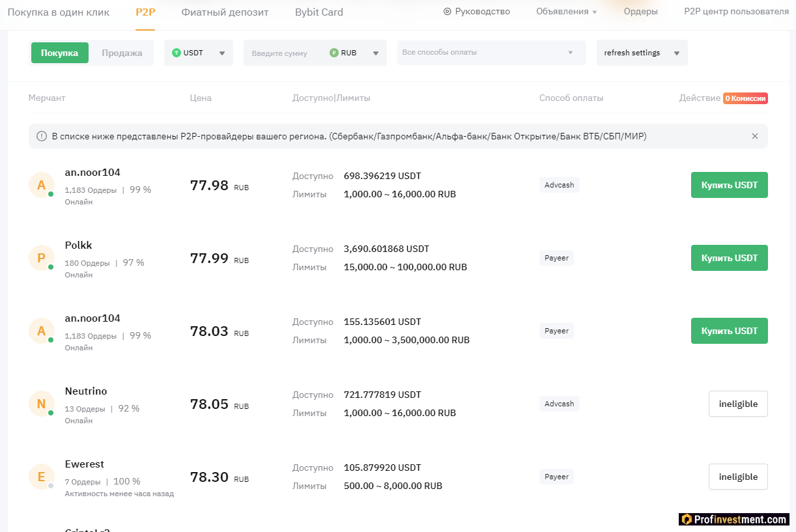This screenshot has width=796, height=532.
Task: Click Payeer tag in the 78.03 row
Action: click(557, 331)
